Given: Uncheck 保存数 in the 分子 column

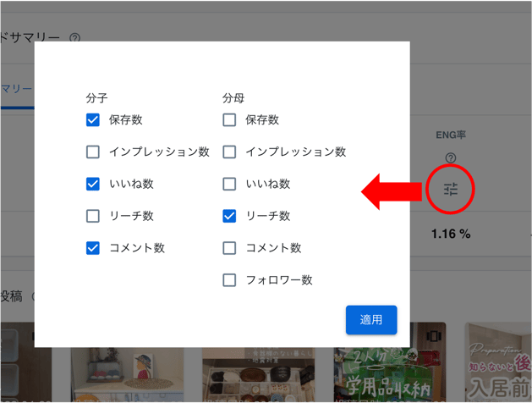Looking at the screenshot, I should pyautogui.click(x=93, y=120).
